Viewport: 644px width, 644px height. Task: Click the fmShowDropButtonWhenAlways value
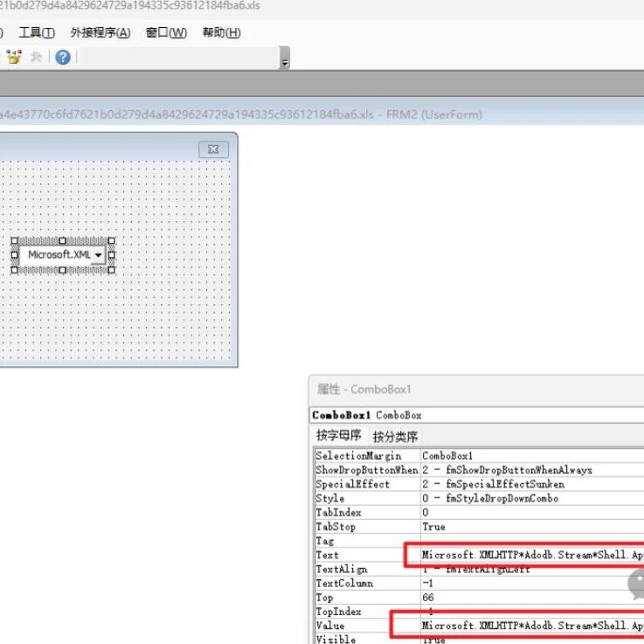click(519, 470)
